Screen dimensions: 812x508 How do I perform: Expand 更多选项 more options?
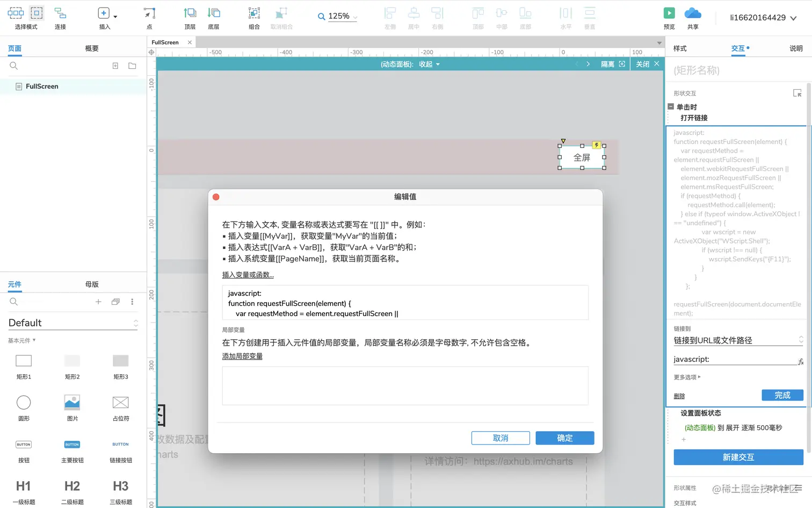tap(687, 377)
